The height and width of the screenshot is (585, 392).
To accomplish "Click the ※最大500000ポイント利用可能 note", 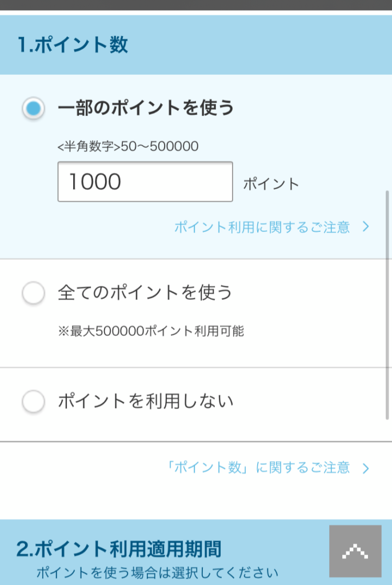I will point(151,331).
